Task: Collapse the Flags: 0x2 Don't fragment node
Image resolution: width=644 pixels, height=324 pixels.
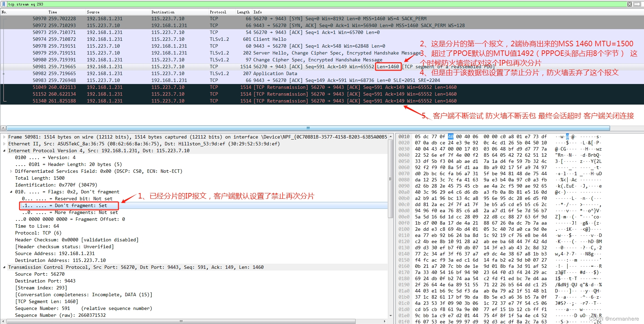Action: [x=11, y=192]
